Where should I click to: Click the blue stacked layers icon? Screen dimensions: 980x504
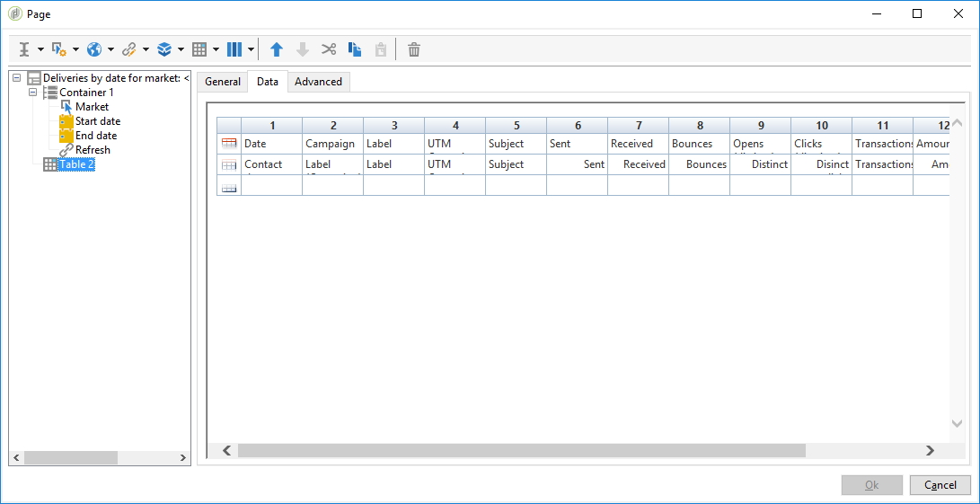click(x=163, y=49)
